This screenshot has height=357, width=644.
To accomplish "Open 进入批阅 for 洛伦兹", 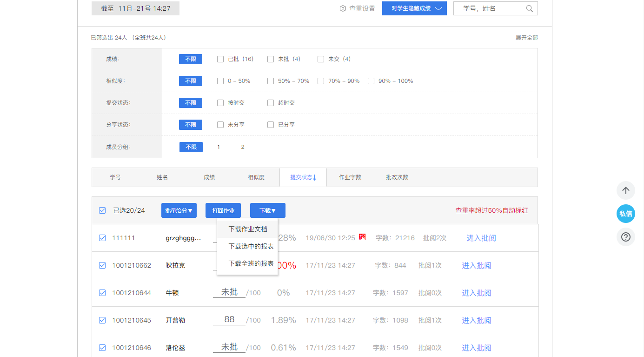I will [x=477, y=348].
